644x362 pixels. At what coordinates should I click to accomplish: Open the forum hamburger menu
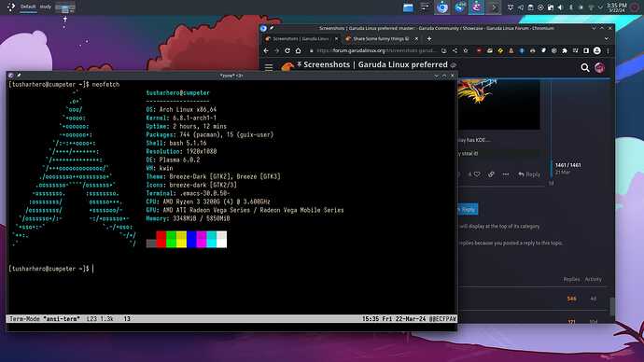tap(269, 68)
